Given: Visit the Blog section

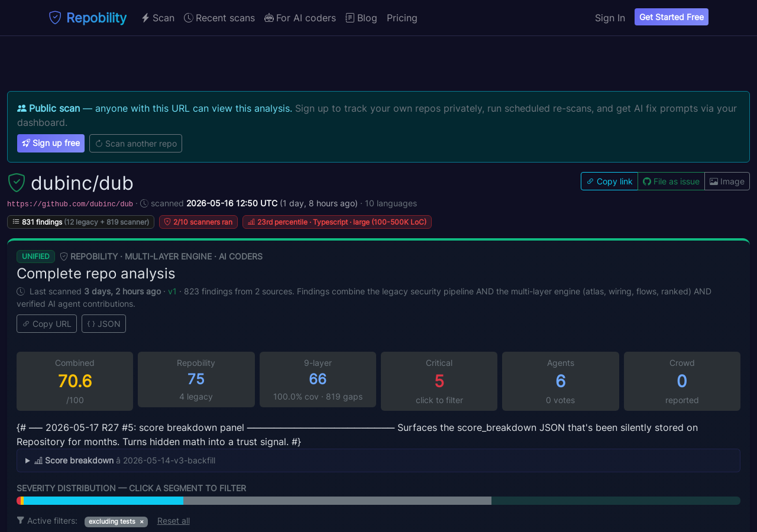Looking at the screenshot, I should click(361, 18).
